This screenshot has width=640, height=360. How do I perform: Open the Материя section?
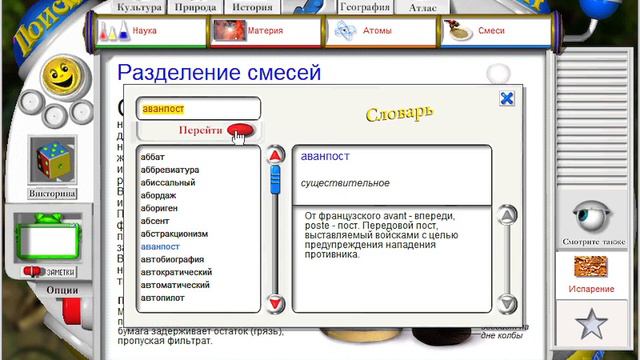point(266,31)
